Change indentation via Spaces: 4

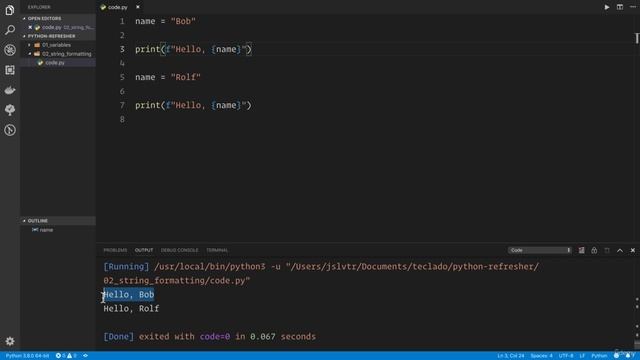(541, 356)
